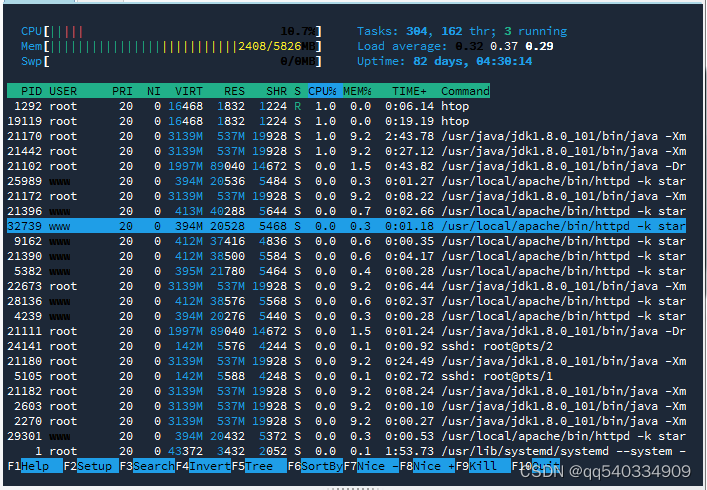Click the Tasks count summary line
Image resolution: width=707 pixels, height=490 pixels.
click(x=462, y=31)
